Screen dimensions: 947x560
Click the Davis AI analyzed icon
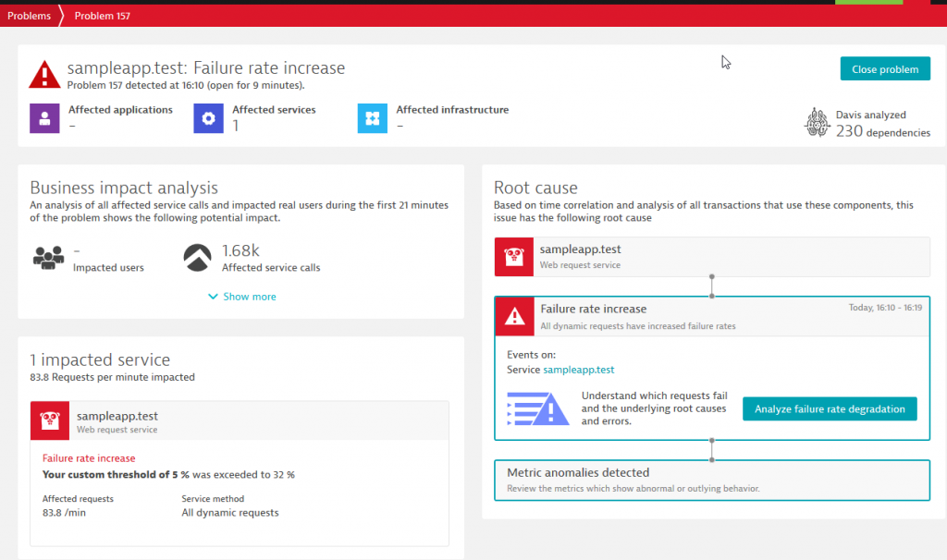[x=817, y=123]
